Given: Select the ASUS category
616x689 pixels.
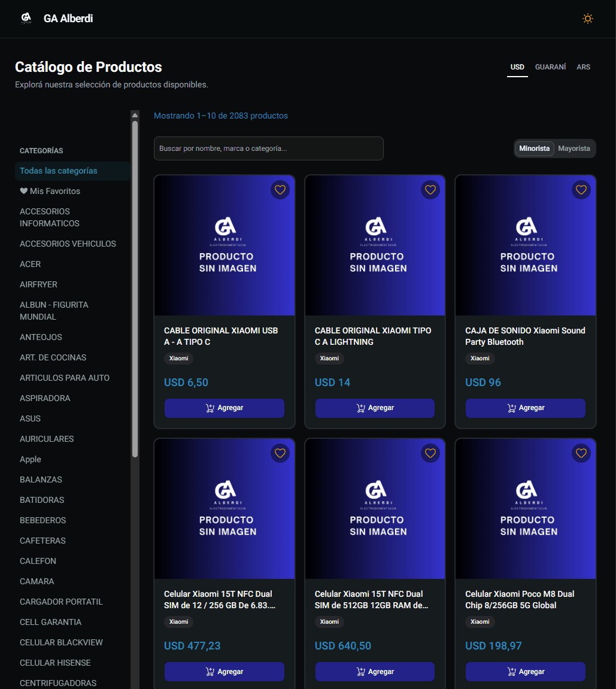Looking at the screenshot, I should pos(72,418).
